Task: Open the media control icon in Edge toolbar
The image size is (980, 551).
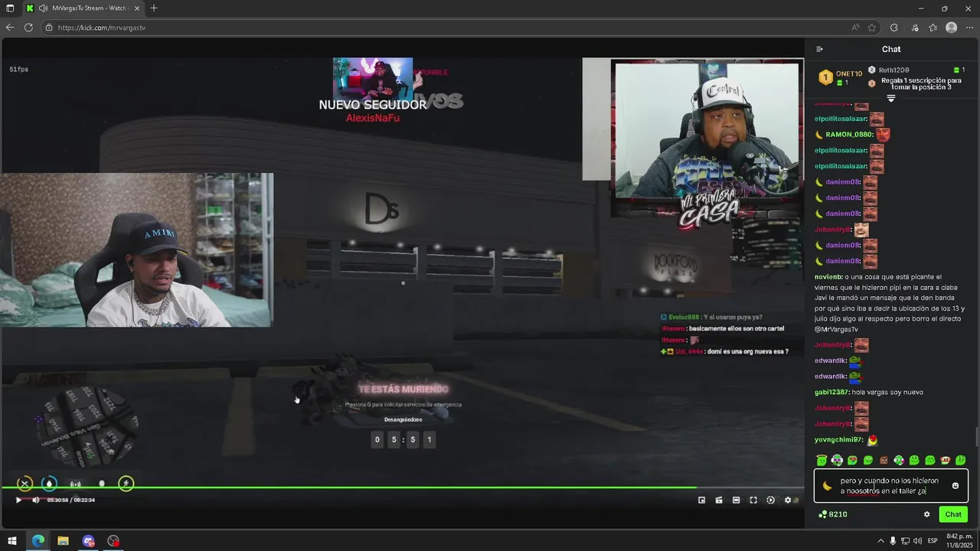Action: (x=915, y=28)
